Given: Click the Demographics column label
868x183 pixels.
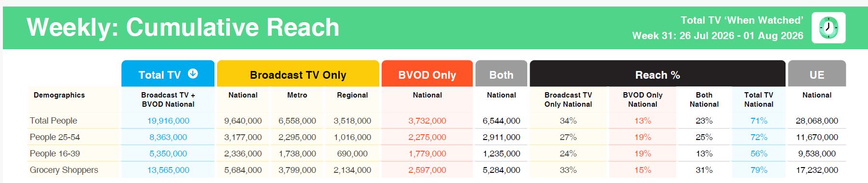Looking at the screenshot, I should 59,95.
